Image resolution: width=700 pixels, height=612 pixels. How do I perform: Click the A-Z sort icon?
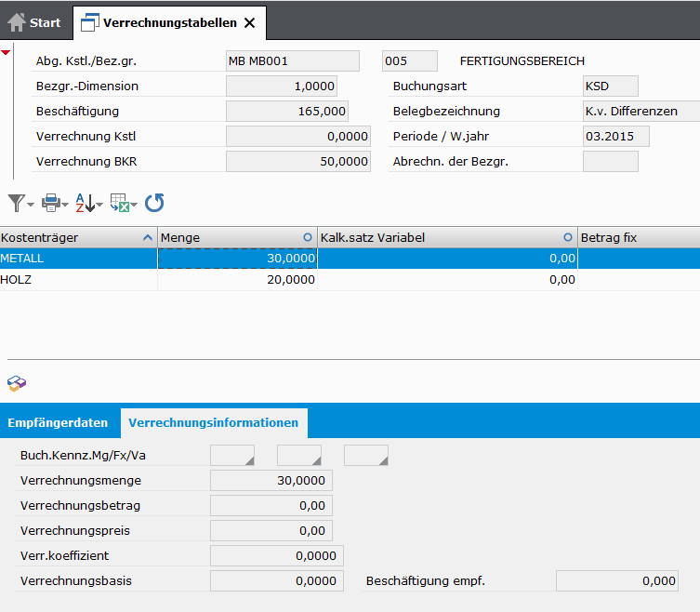86,203
